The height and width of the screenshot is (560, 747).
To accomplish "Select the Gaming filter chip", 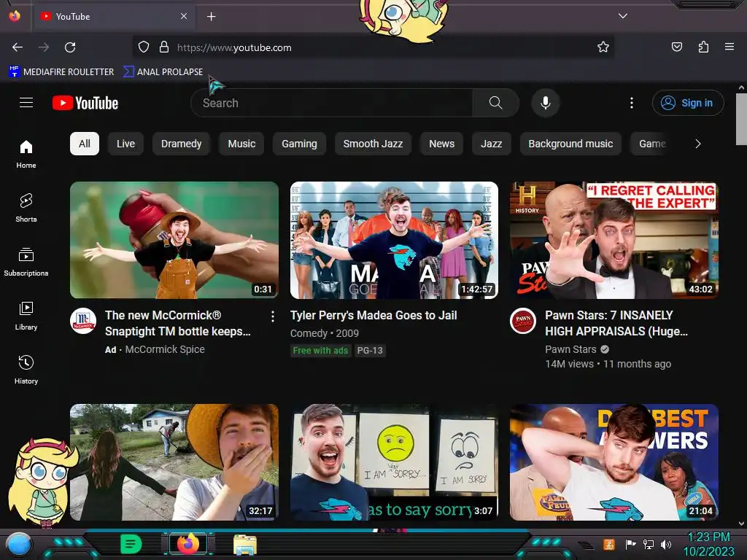I will click(x=299, y=144).
